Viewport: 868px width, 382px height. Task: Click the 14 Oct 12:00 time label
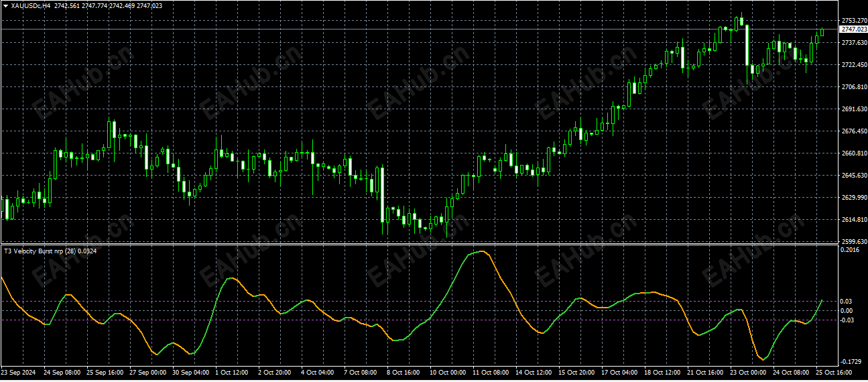[534, 372]
